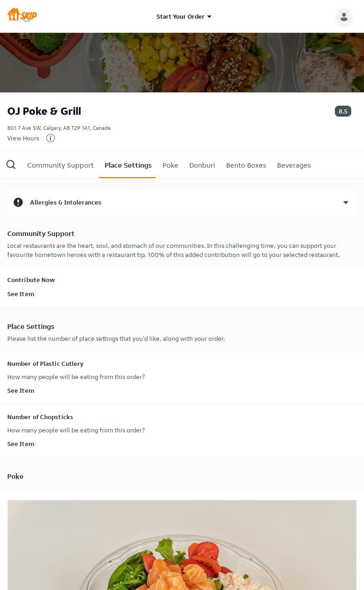Click the info icon beside View Hours

[51, 138]
